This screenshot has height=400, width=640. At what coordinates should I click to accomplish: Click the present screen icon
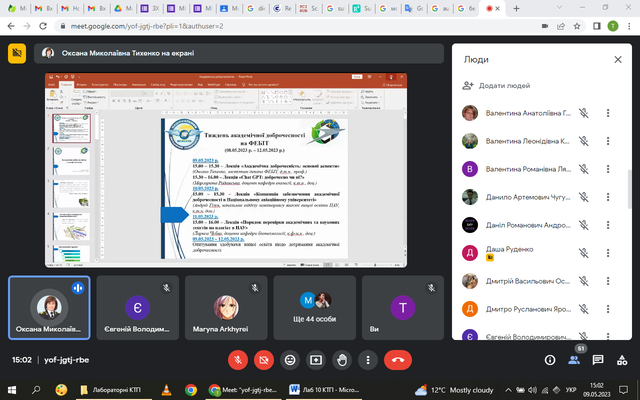[316, 358]
